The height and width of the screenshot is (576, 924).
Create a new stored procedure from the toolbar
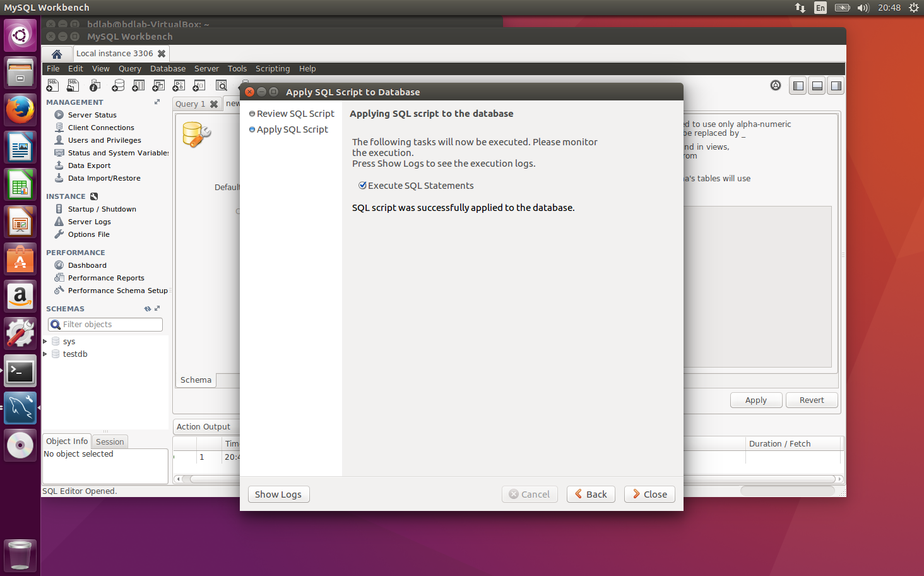point(179,85)
